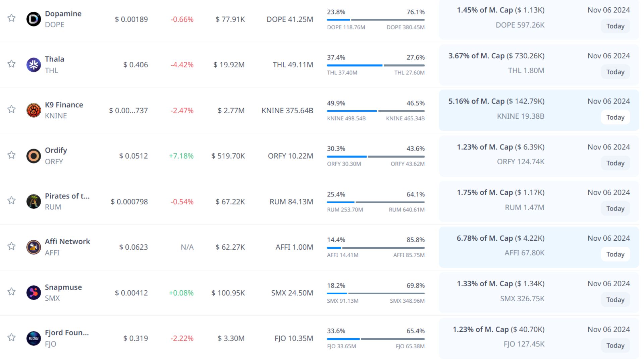Viewport: 644px width, 362px height.
Task: Click the Dopamine DOPE token logo
Action: pyautogui.click(x=34, y=19)
